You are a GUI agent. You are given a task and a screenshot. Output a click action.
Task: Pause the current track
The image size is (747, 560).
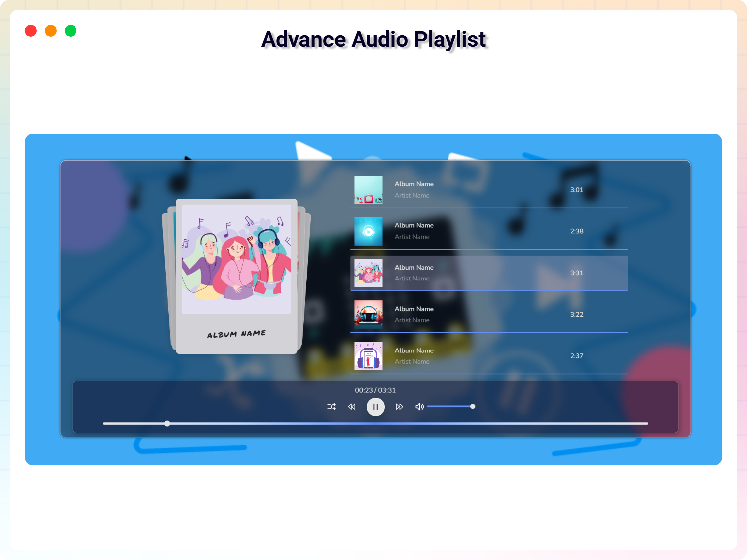click(x=375, y=407)
